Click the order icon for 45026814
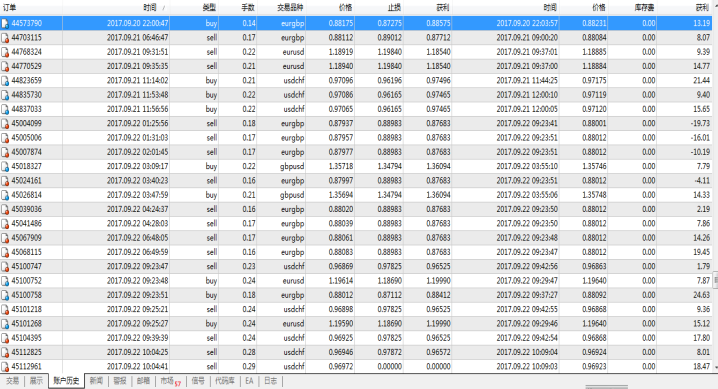Viewport: 718px width, 389px height. click(5, 195)
